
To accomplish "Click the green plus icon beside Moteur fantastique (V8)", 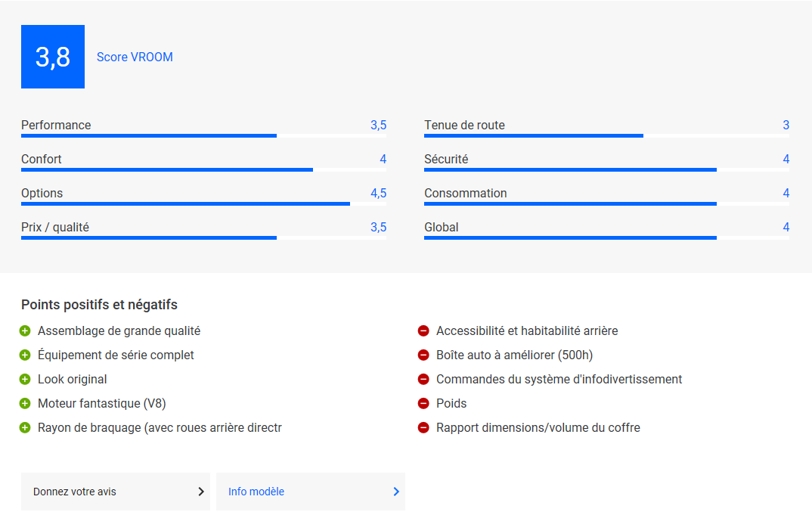I will click(25, 404).
